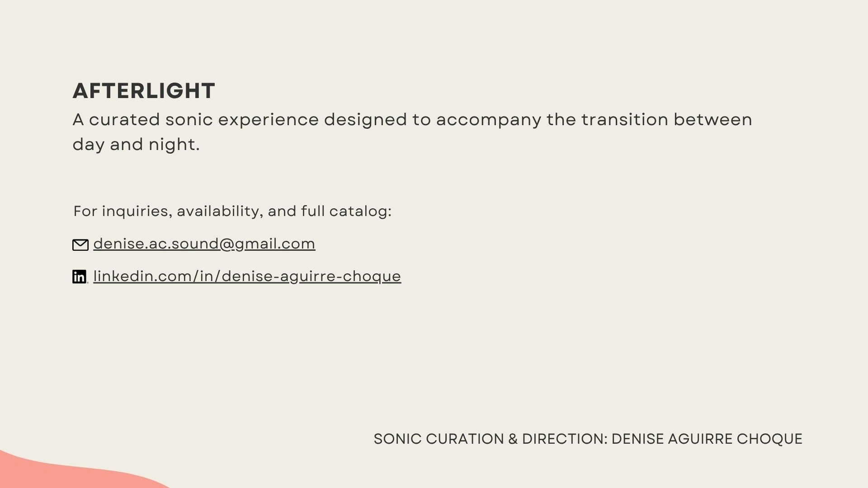Click the word "transition" in the description
Viewport: 868px width, 488px height.
tap(624, 120)
